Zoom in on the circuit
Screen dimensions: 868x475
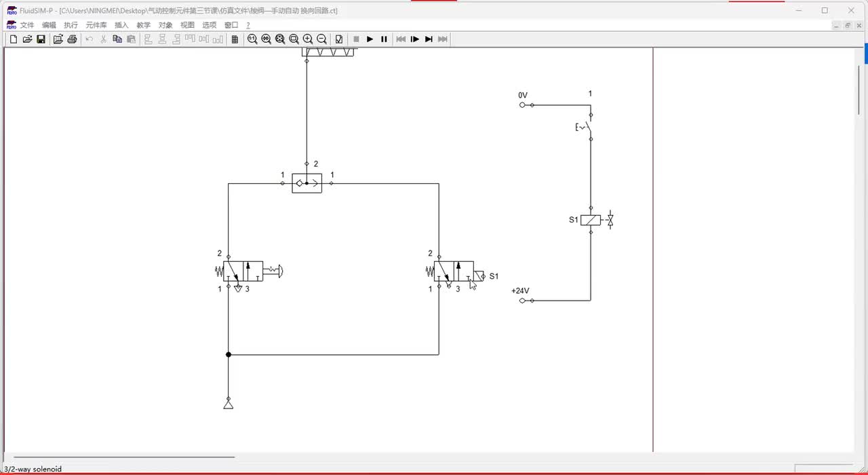click(308, 39)
